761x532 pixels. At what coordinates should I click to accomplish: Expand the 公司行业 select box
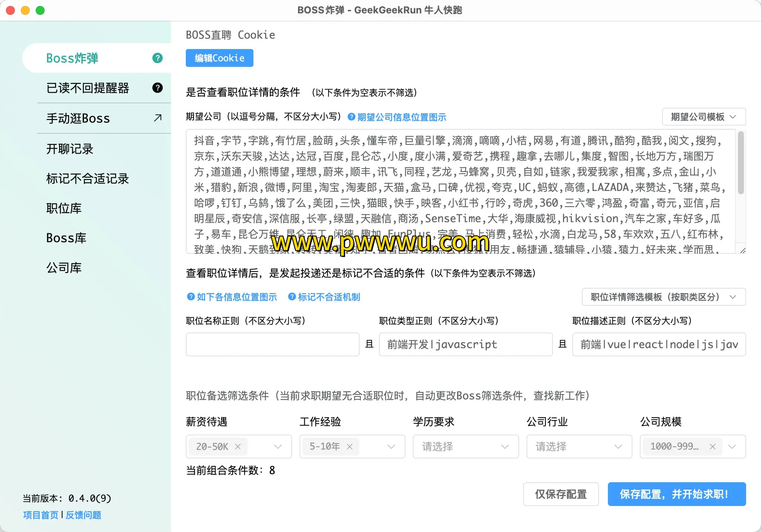[579, 447]
